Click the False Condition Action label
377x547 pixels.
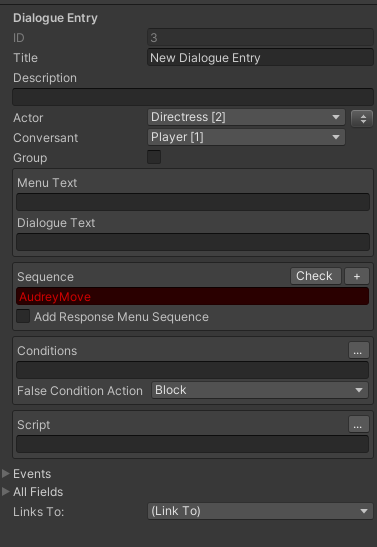(80, 391)
